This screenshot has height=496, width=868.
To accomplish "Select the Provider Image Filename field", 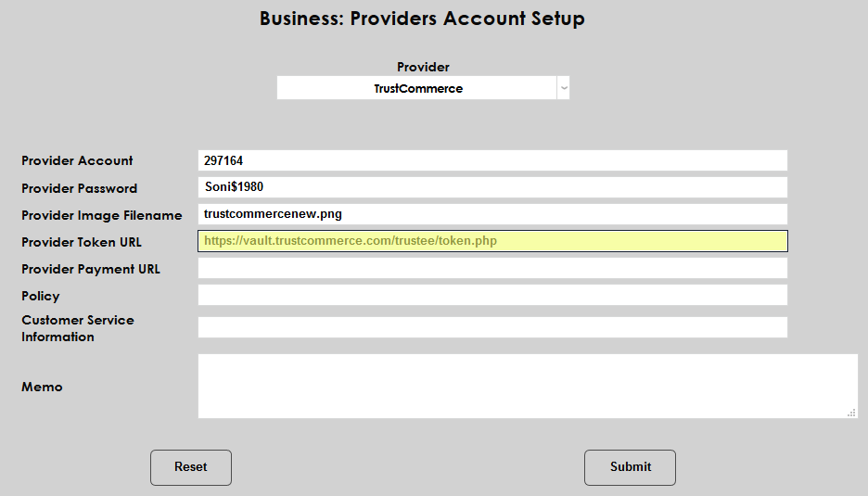I will click(x=492, y=214).
